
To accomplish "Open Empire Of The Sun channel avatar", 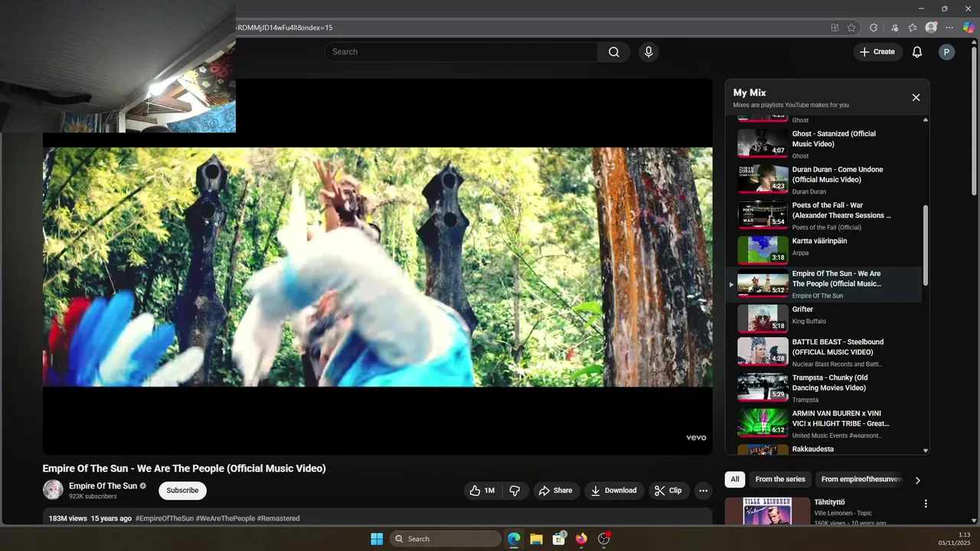I will 53,490.
